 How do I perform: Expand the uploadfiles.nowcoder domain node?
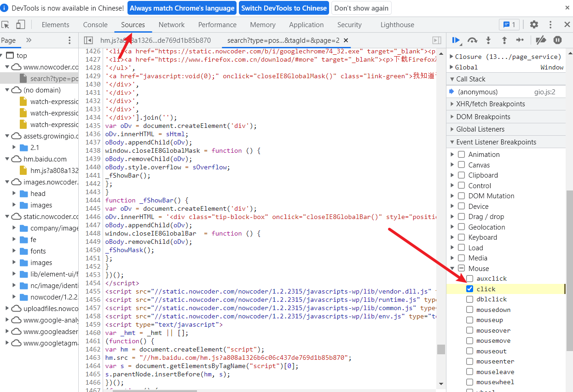click(x=7, y=309)
